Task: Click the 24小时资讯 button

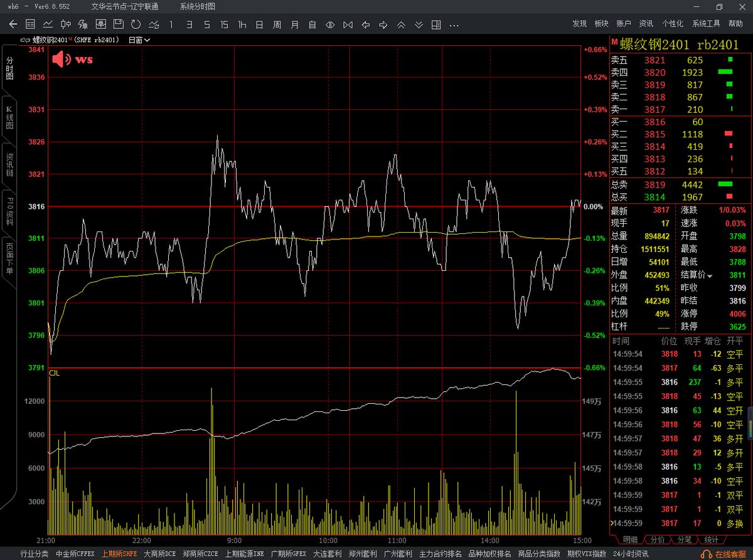Action: tap(630, 554)
